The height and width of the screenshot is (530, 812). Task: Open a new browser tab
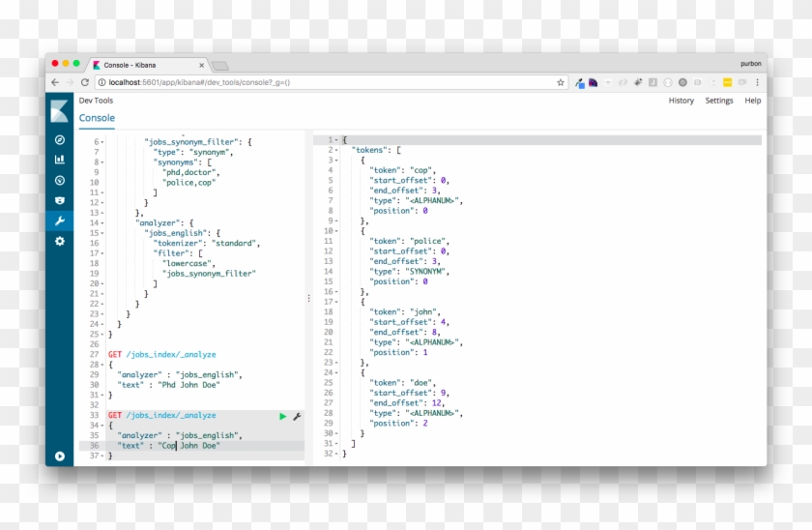(220, 66)
